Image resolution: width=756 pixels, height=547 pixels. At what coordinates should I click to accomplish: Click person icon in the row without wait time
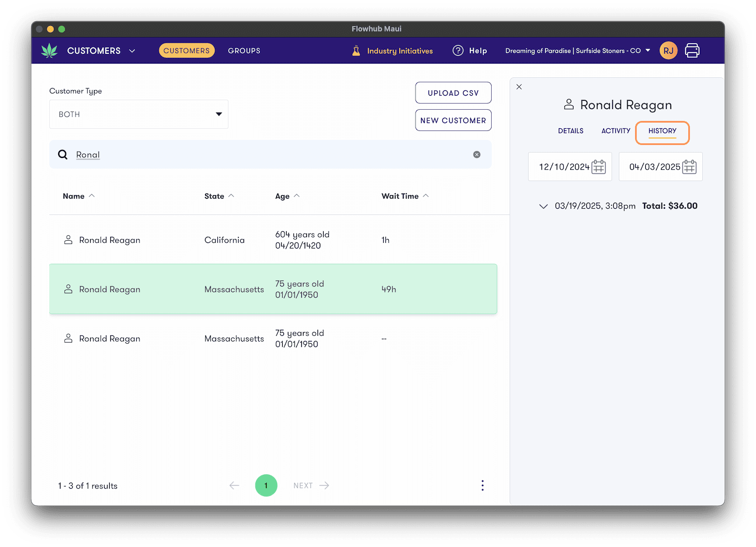coord(68,338)
